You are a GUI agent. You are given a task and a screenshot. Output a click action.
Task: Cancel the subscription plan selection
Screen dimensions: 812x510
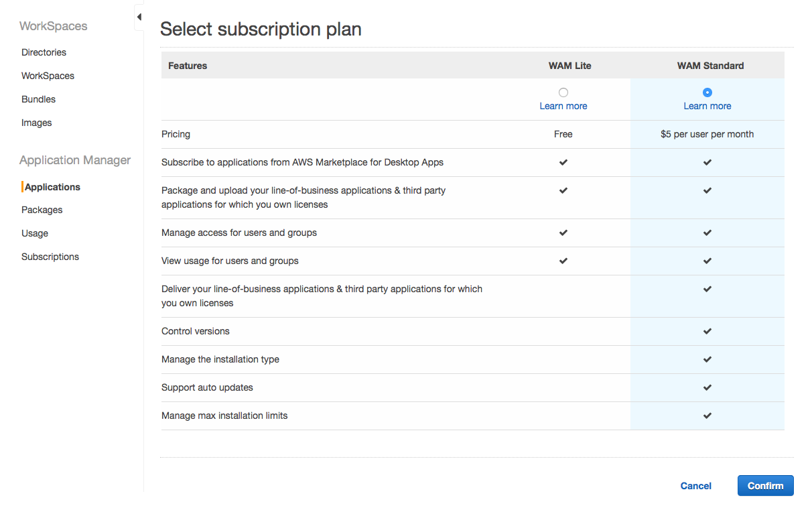click(x=695, y=485)
